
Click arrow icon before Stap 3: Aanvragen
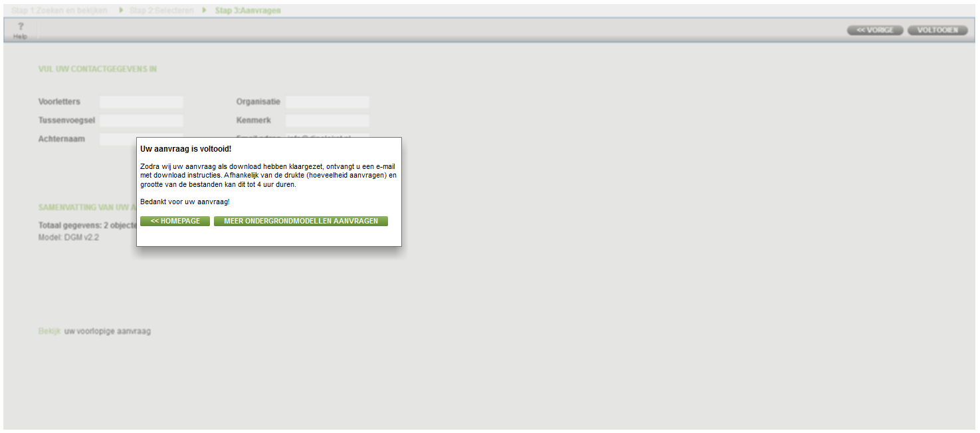[205, 11]
